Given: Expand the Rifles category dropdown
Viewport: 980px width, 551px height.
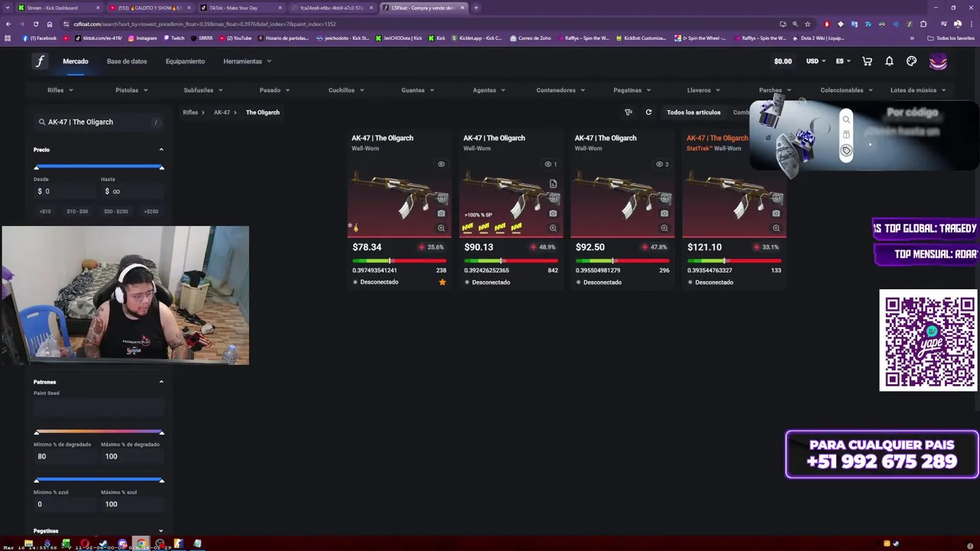Looking at the screenshot, I should point(60,90).
